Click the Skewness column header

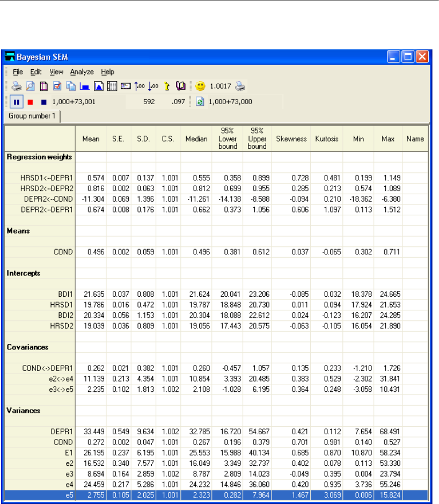point(289,139)
